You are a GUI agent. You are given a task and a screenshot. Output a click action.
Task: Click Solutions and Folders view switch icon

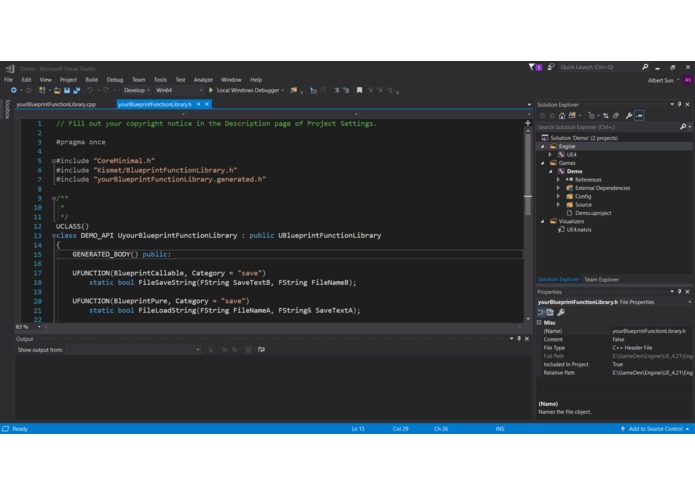pos(572,116)
